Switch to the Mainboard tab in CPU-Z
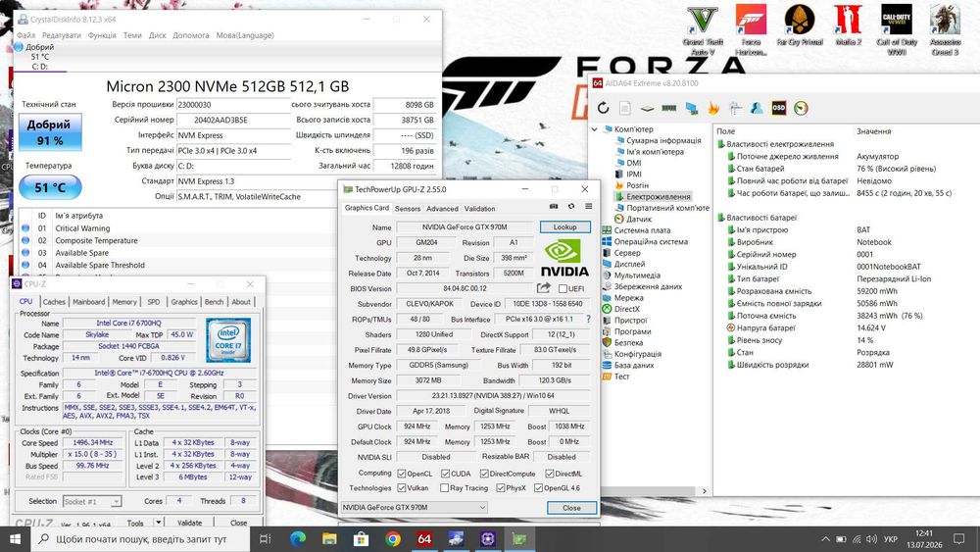This screenshot has width=980, height=552. coord(89,301)
